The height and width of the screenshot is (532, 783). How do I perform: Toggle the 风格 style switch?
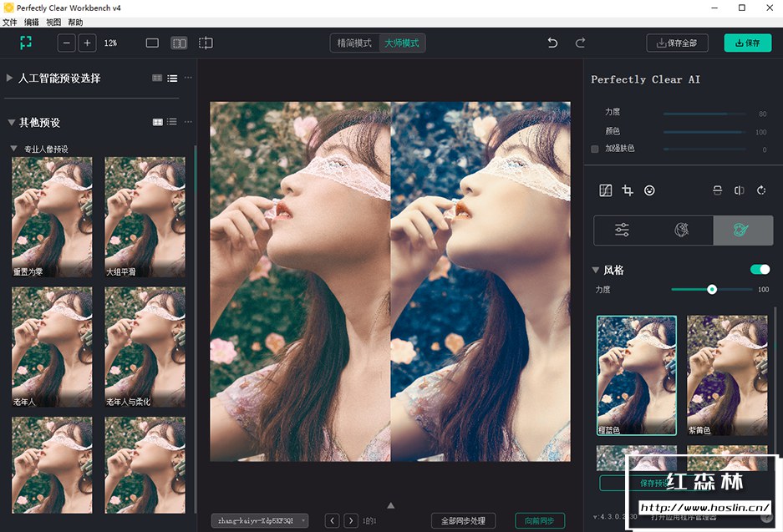coord(760,270)
